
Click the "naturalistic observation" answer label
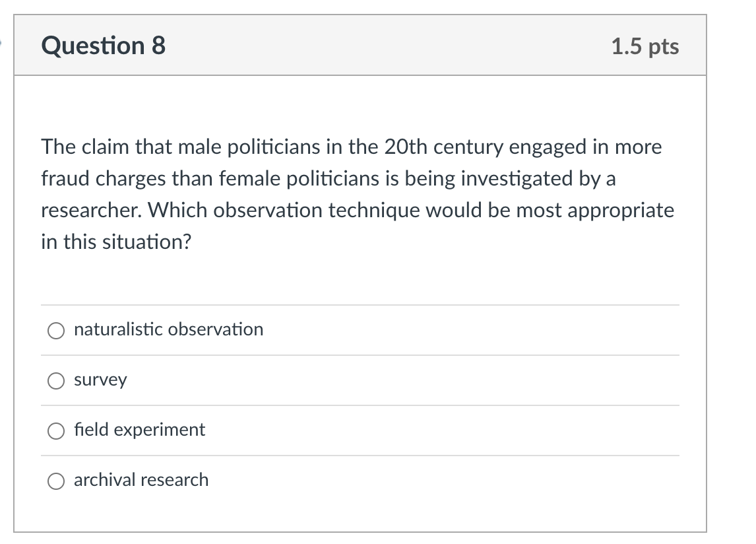168,329
